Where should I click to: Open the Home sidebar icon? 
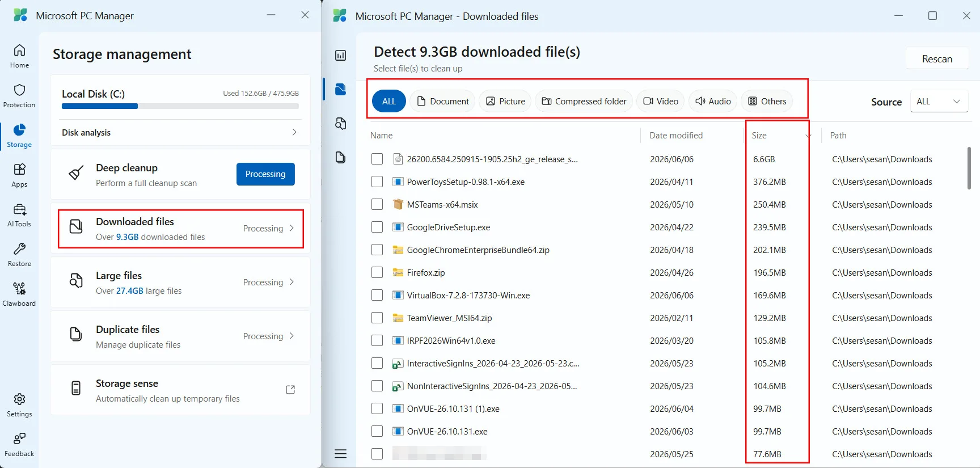tap(19, 50)
